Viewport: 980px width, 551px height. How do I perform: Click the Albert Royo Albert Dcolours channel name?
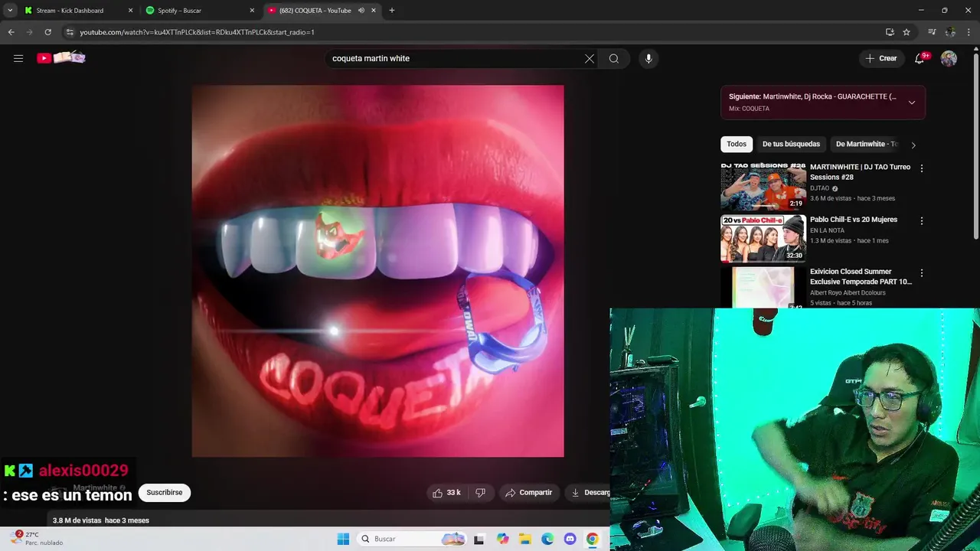coord(848,292)
